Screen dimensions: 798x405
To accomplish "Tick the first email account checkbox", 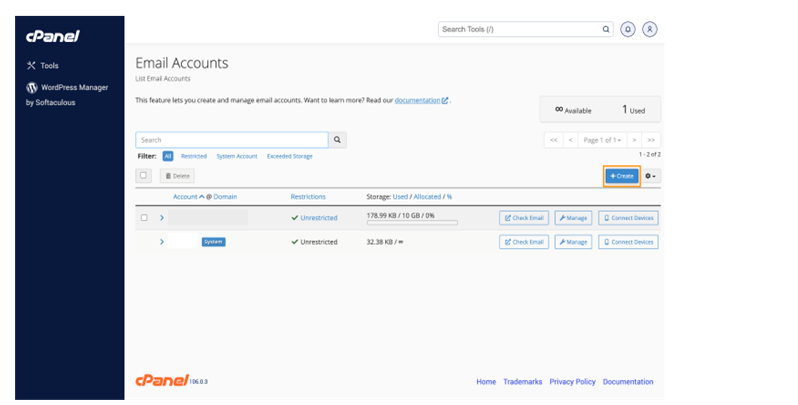I will [x=144, y=217].
